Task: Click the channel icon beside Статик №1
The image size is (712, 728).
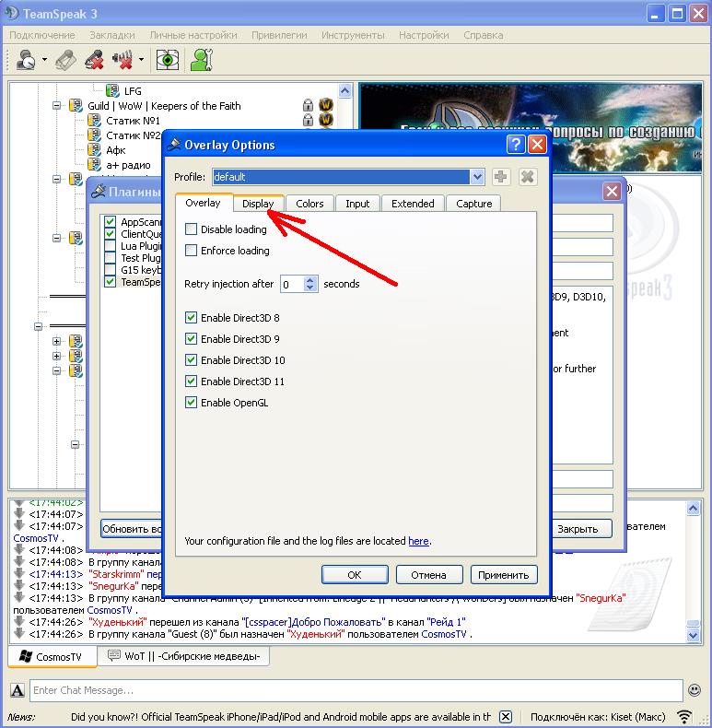Action: (x=94, y=121)
